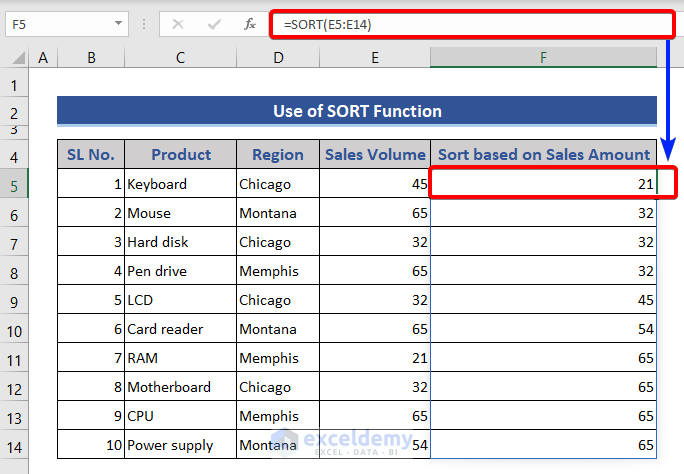Screen dimensions: 684x474
Task: Select the 'Sales Volume' header cell
Action: pos(375,154)
